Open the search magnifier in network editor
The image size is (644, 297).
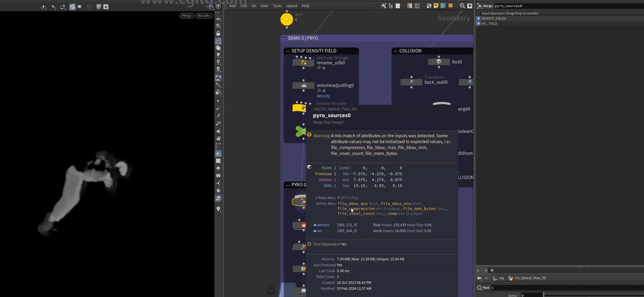(x=462, y=6)
